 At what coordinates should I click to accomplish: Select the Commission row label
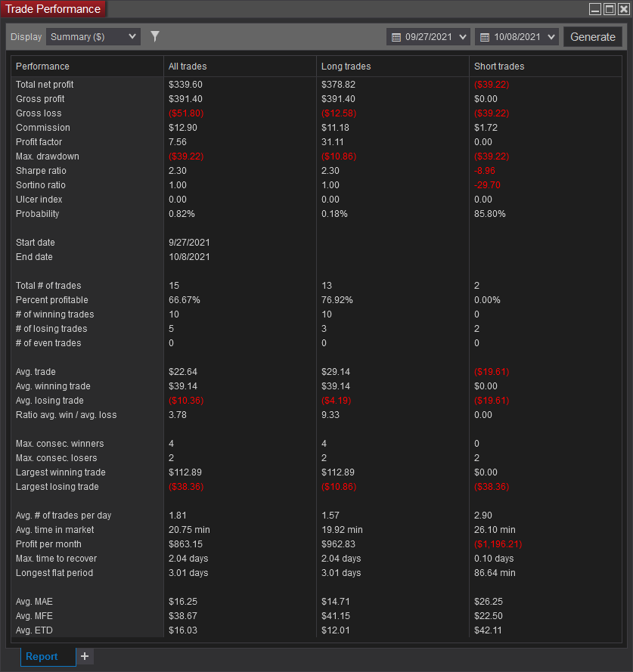pos(43,128)
